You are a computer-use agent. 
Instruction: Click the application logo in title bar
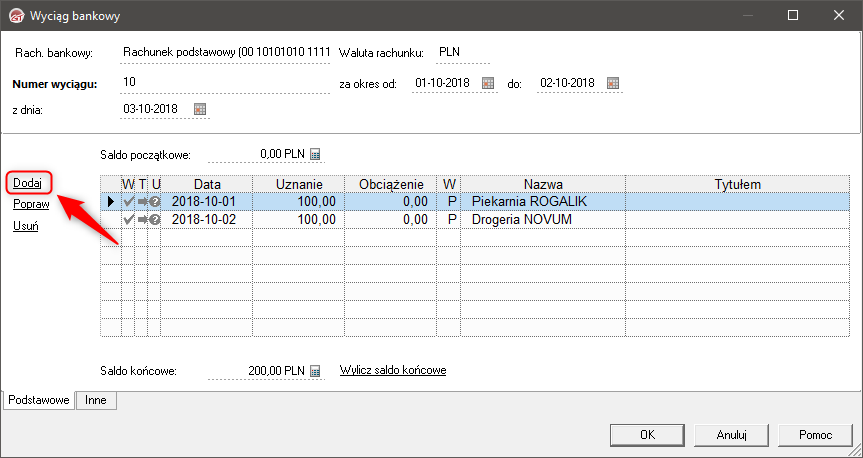[x=17, y=15]
